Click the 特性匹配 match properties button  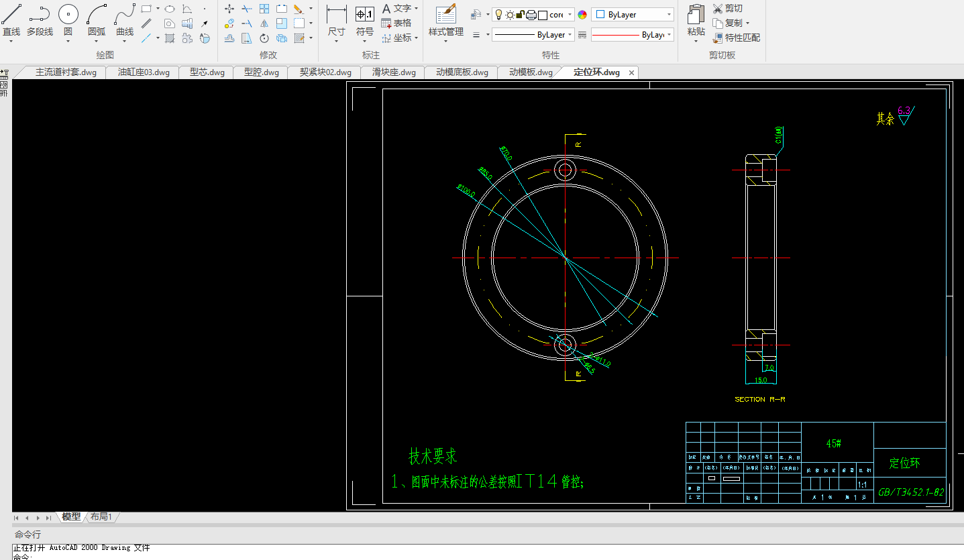tap(737, 38)
